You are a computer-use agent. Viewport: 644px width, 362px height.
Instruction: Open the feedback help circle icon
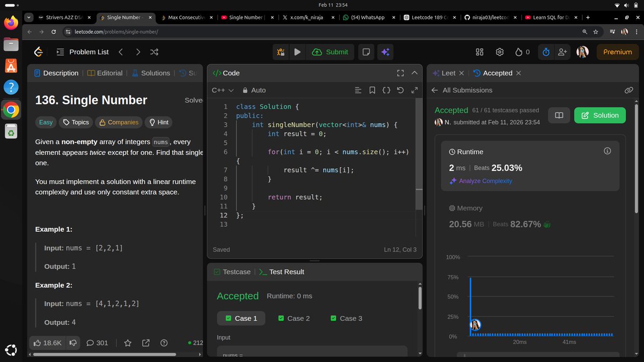164,343
